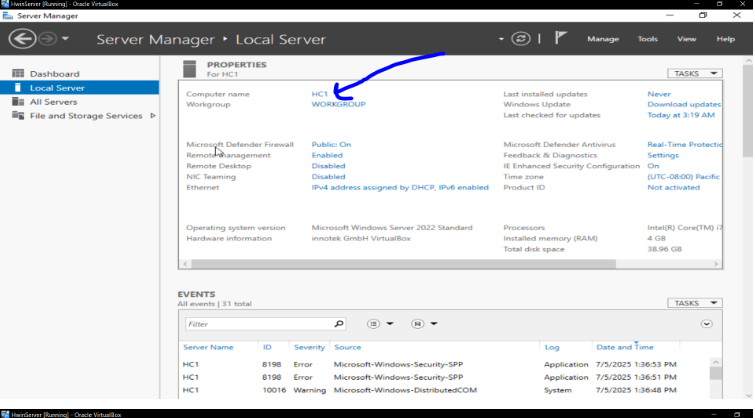Go back with the back arrow button
The width and height of the screenshot is (755, 418).
point(22,39)
